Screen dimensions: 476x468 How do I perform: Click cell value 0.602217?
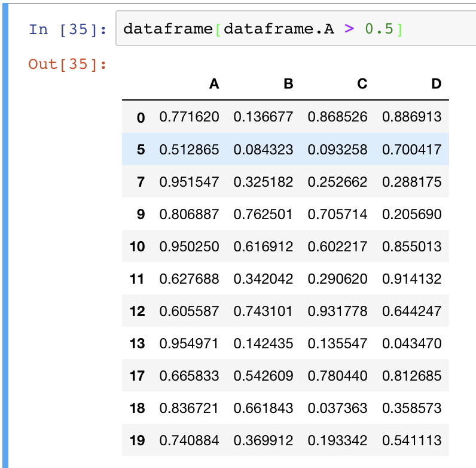pos(337,247)
